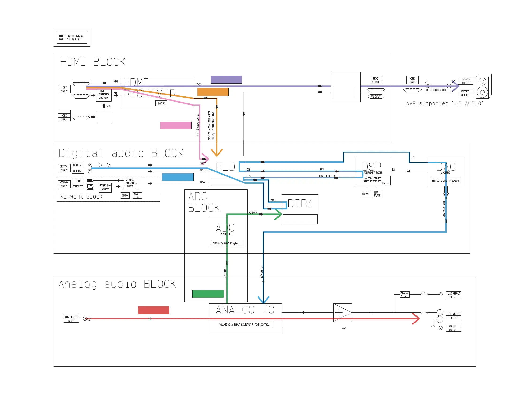Select the green color swatch in ADC block
Image resolution: width=532 pixels, height=395 pixels.
pos(208,294)
